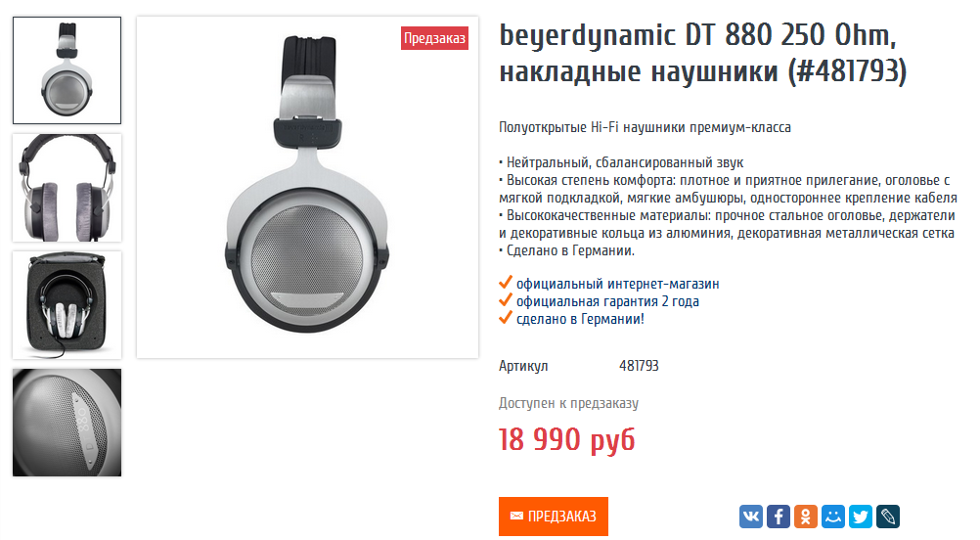This screenshot has width=980, height=540.
Task: Share the product on VK
Action: [750, 517]
